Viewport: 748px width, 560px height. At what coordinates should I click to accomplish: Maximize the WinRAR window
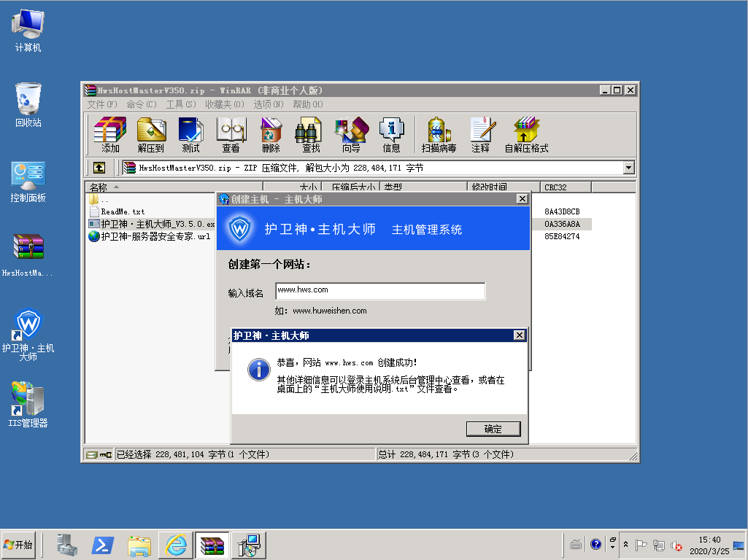[x=617, y=90]
